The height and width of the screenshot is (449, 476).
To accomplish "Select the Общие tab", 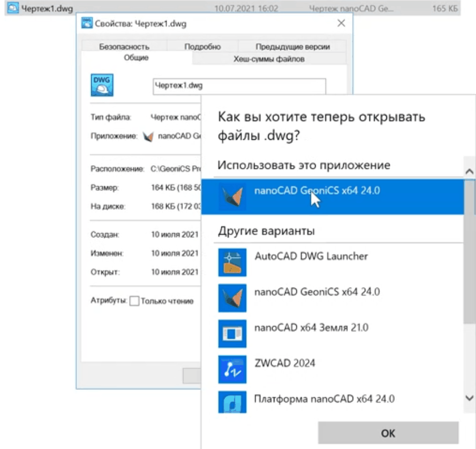I will (x=136, y=58).
